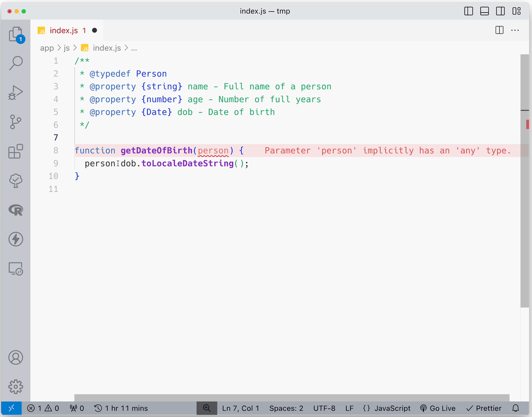The image size is (532, 417).
Task: Click the vertical editor scrollbar
Action: click(x=525, y=181)
